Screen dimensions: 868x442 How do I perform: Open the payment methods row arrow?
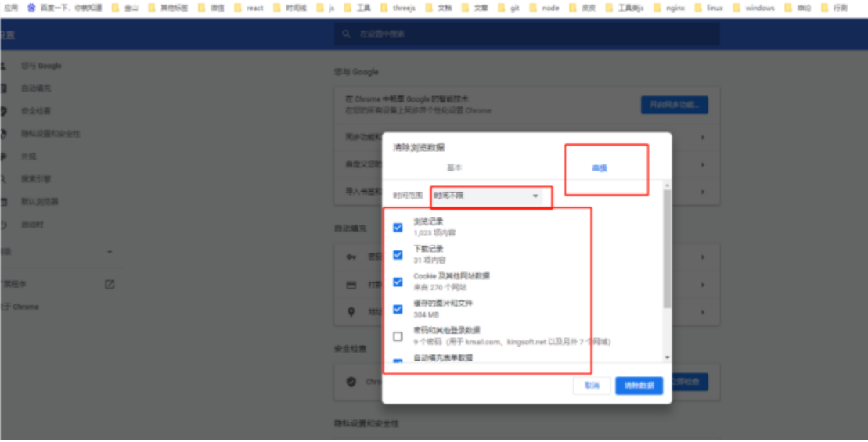click(703, 285)
